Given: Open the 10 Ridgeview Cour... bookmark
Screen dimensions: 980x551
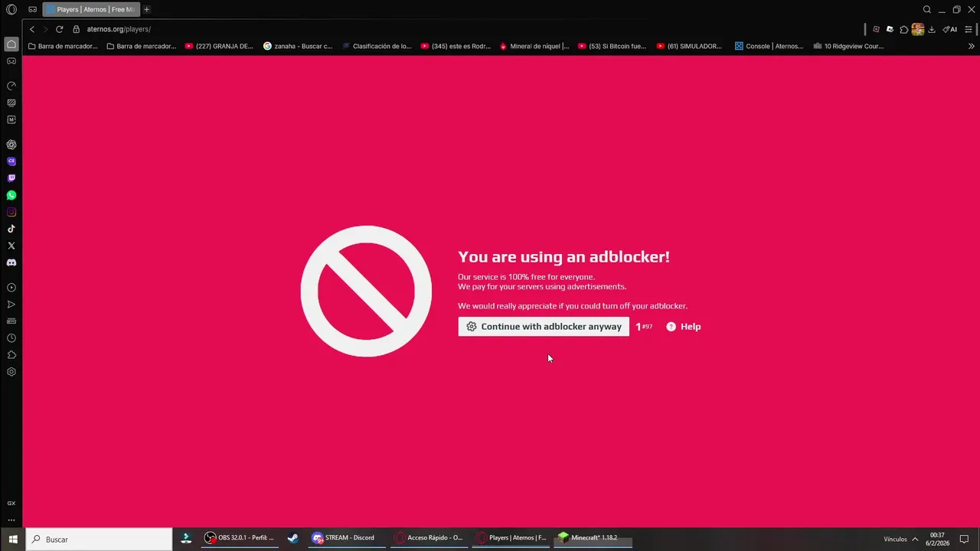Looking at the screenshot, I should pyautogui.click(x=848, y=46).
